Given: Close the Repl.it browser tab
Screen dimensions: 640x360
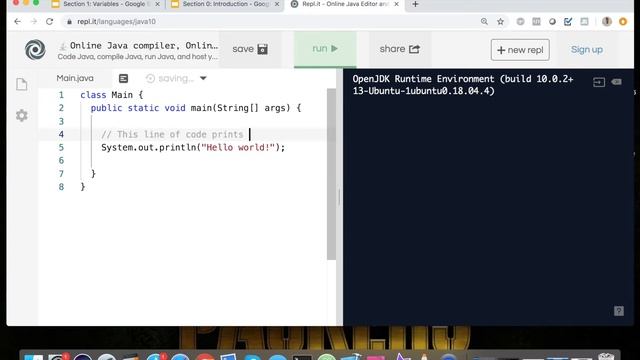Looking at the screenshot, I should tap(396, 4).
